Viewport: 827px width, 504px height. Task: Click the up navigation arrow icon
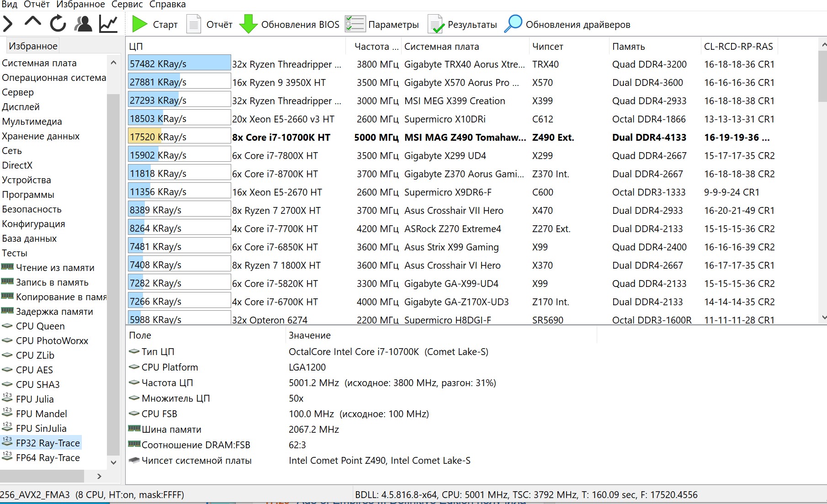pos(33,22)
